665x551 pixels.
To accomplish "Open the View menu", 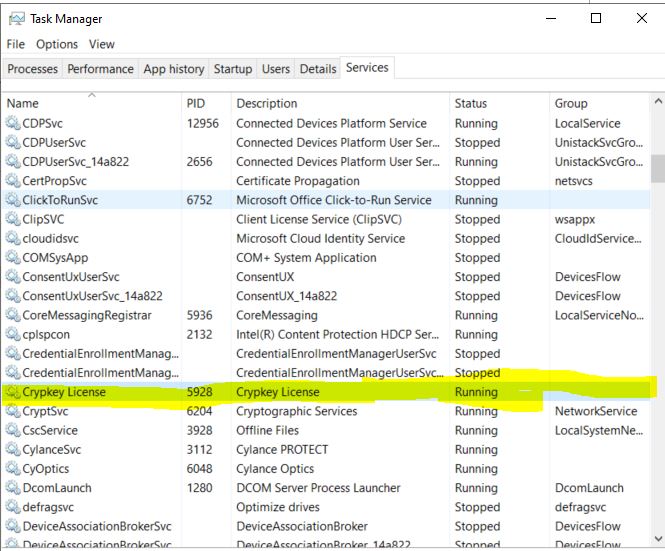I will 102,44.
